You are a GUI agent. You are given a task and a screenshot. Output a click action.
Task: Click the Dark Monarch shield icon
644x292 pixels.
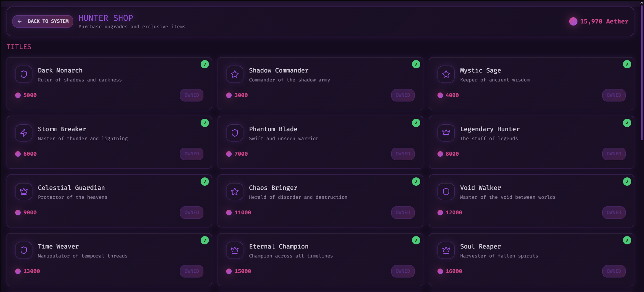point(24,74)
